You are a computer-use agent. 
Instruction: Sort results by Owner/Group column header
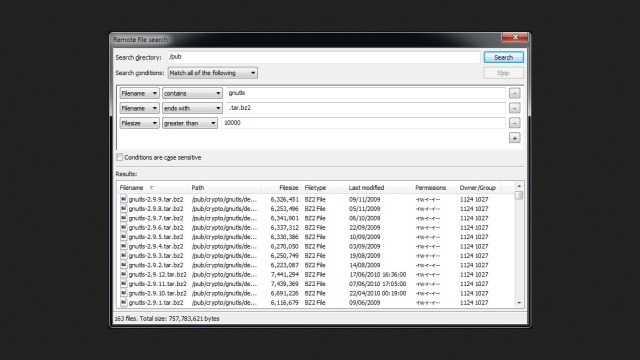(x=478, y=188)
